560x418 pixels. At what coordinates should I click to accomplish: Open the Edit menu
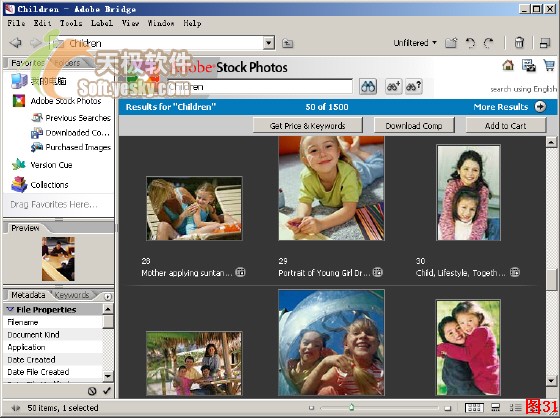42,23
